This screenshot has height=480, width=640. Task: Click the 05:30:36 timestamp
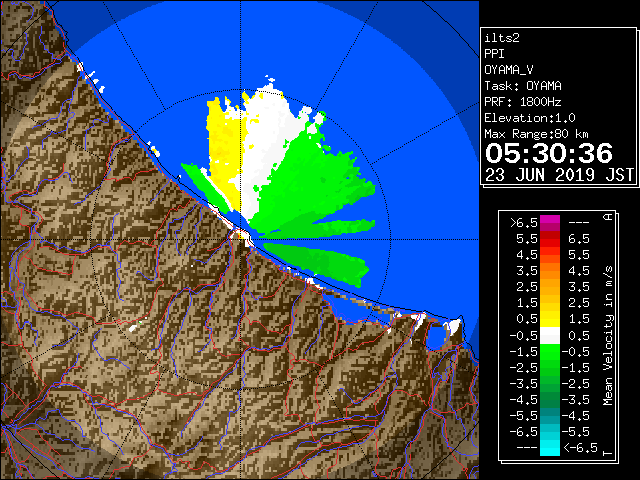coord(549,153)
